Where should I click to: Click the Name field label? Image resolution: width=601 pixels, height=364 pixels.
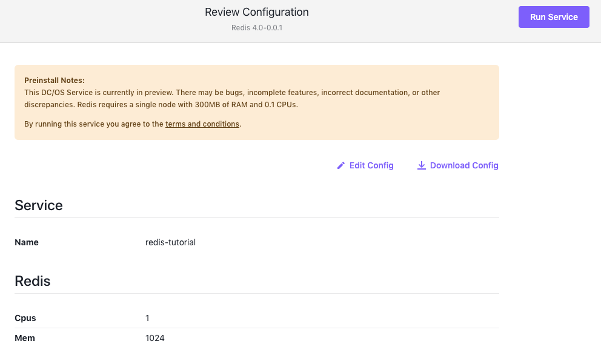(27, 242)
